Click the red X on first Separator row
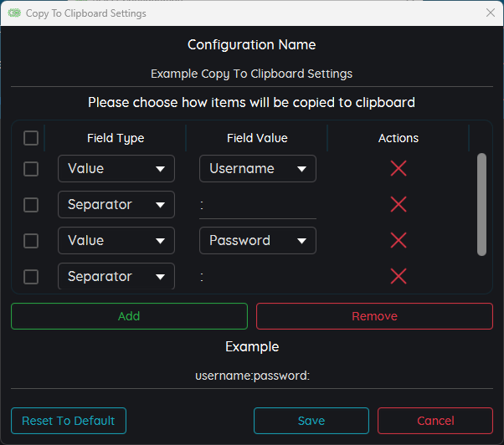The image size is (504, 445). pos(399,204)
